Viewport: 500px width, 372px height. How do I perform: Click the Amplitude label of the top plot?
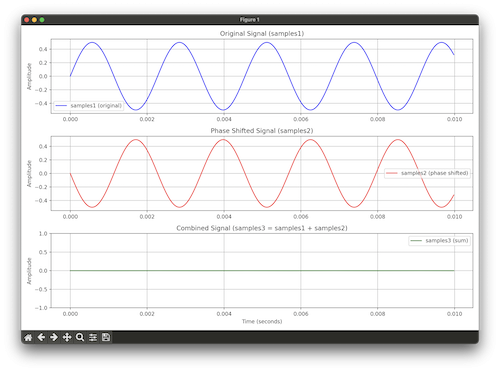click(29, 76)
